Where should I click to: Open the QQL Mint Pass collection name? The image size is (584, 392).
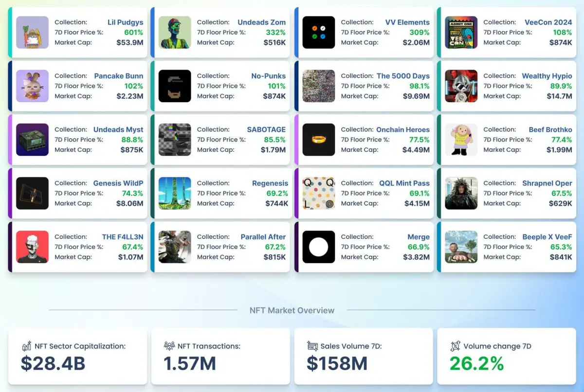coord(404,183)
